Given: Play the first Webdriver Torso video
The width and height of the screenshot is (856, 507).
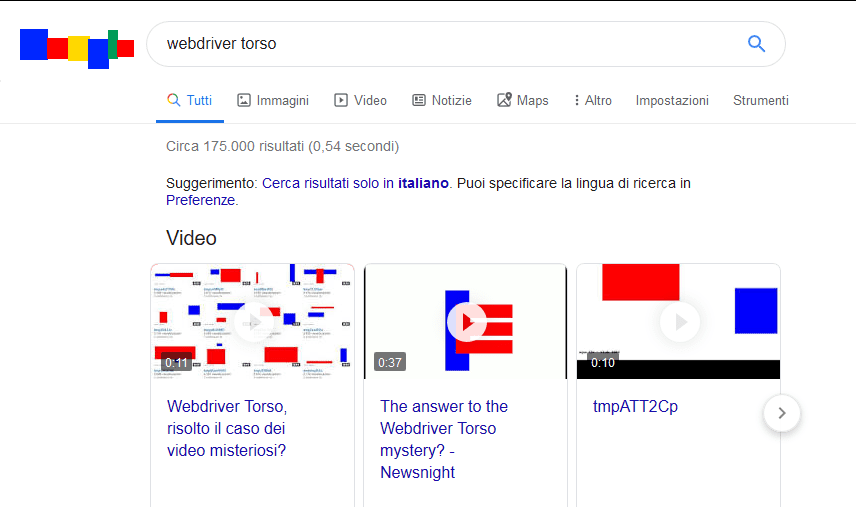Looking at the screenshot, I should 253,321.
